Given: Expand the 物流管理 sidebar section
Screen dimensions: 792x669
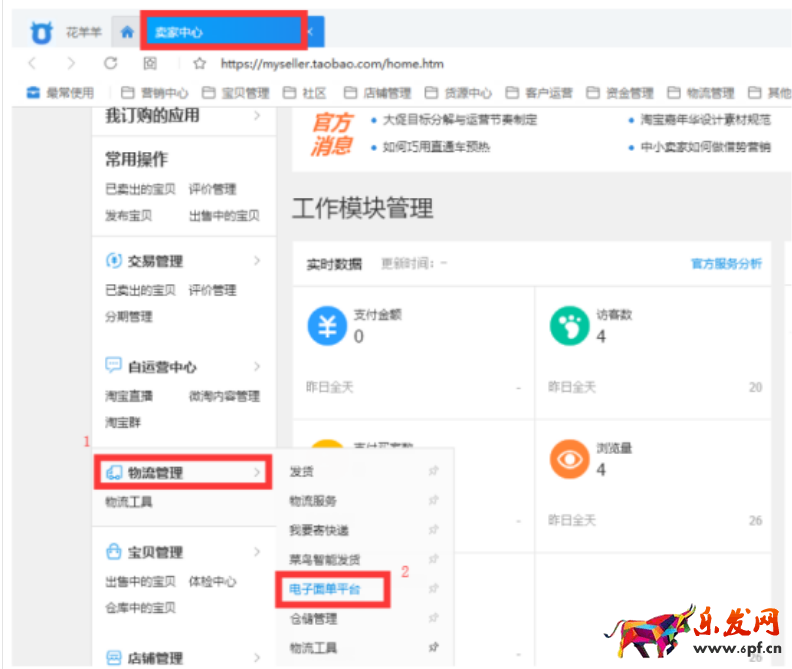Looking at the screenshot, I should coord(182,472).
